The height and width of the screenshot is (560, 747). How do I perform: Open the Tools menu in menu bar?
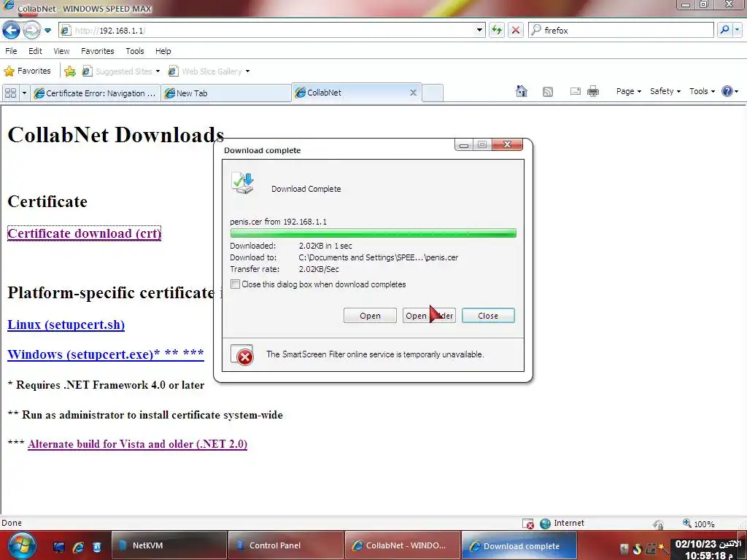135,51
